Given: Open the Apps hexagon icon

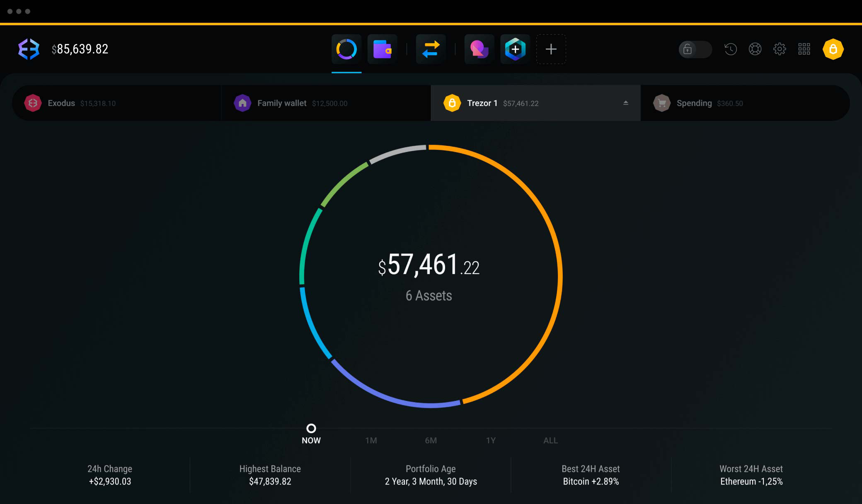Looking at the screenshot, I should pyautogui.click(x=515, y=49).
